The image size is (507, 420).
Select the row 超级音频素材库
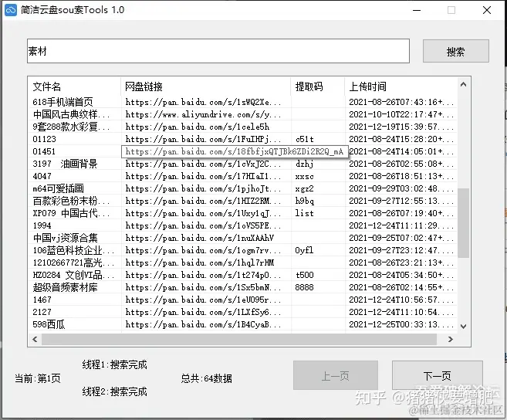click(x=242, y=287)
